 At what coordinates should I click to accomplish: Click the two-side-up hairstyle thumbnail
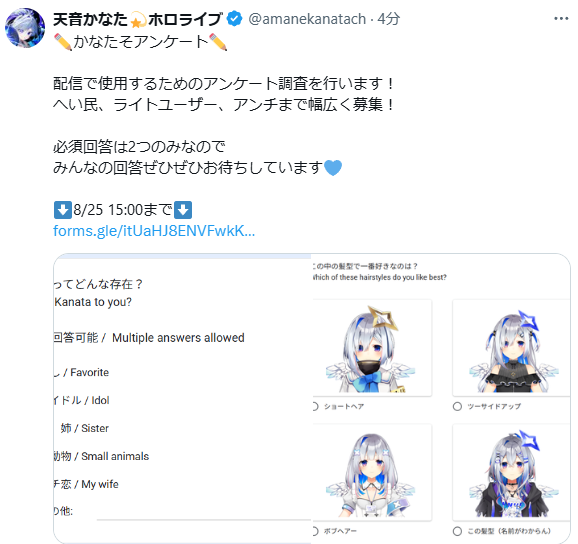click(511, 348)
